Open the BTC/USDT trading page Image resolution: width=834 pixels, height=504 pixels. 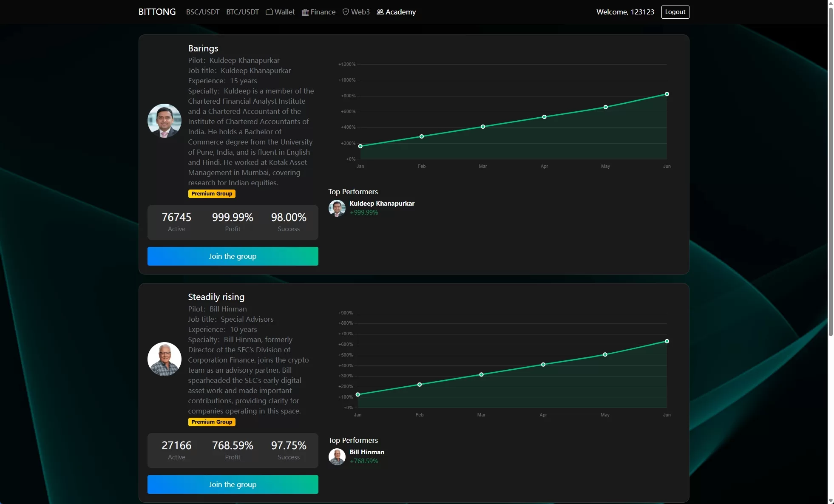242,12
